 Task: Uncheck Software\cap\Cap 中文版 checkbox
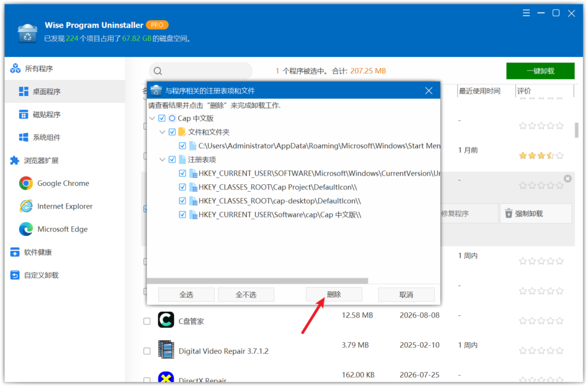coord(183,215)
